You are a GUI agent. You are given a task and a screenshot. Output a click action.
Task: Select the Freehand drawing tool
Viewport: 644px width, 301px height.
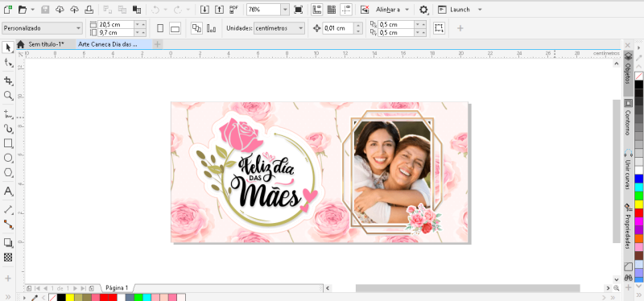click(x=8, y=113)
